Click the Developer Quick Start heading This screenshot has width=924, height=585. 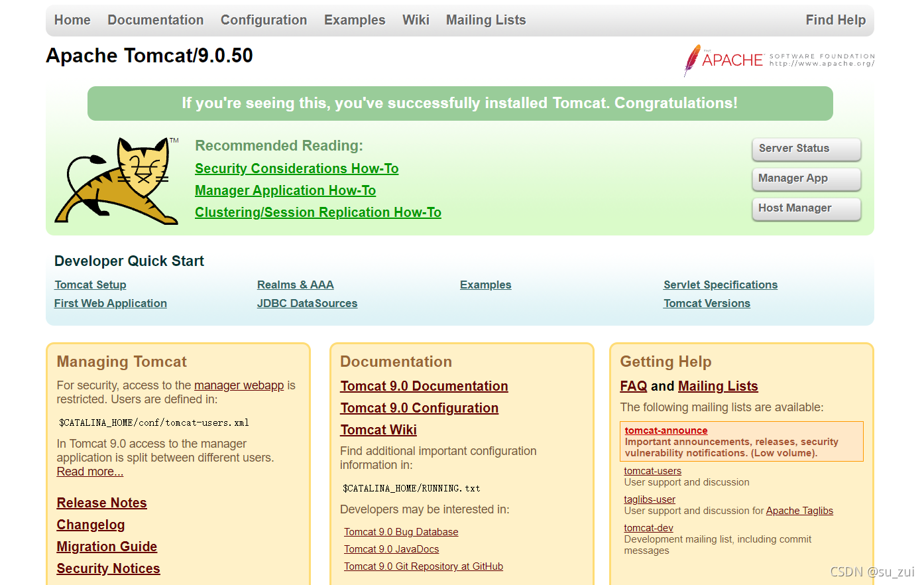[129, 261]
